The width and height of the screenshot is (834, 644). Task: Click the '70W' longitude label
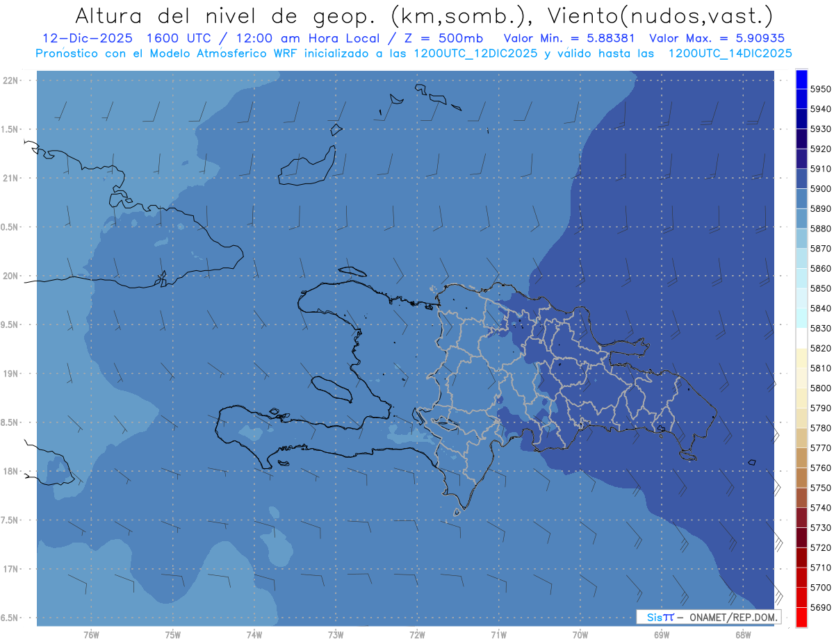pyautogui.click(x=580, y=634)
